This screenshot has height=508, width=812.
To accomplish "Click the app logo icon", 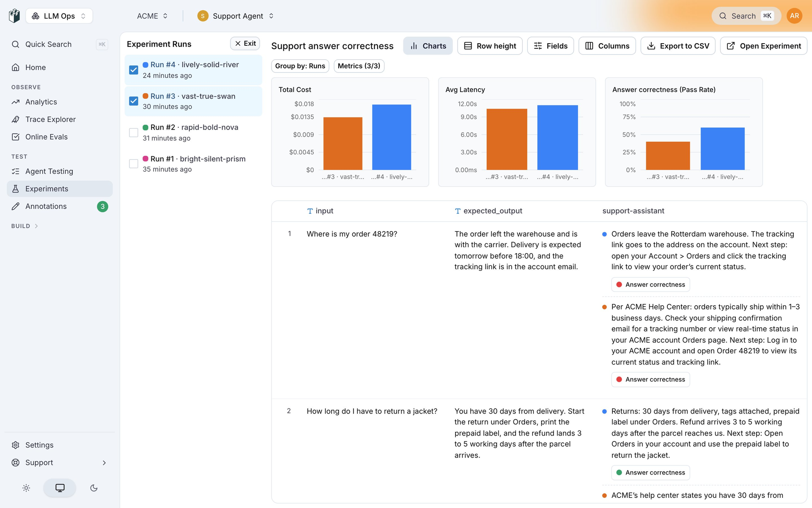I will coord(14,16).
